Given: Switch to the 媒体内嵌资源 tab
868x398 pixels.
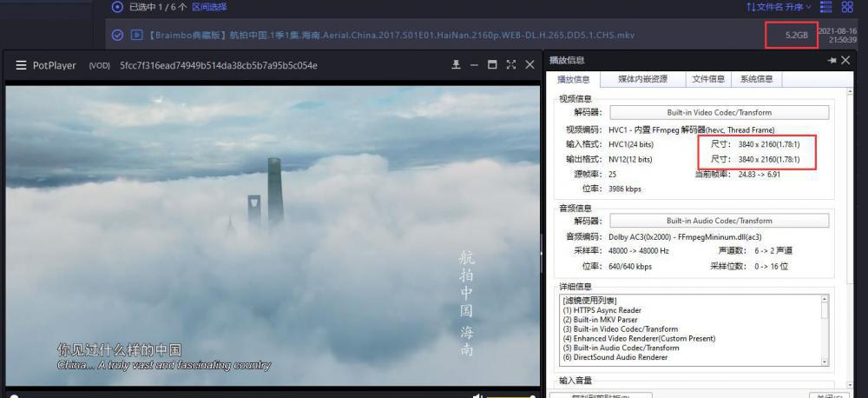Looking at the screenshot, I should [x=642, y=79].
